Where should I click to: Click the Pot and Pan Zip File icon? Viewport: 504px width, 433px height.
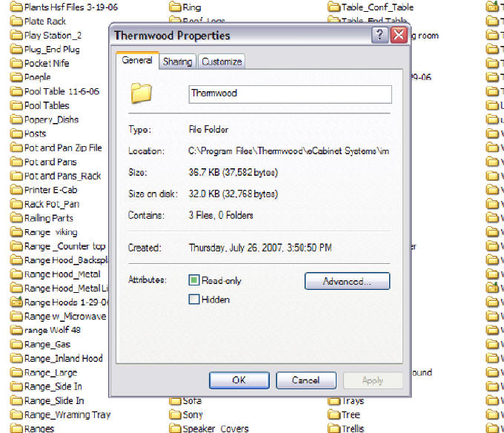click(x=16, y=148)
